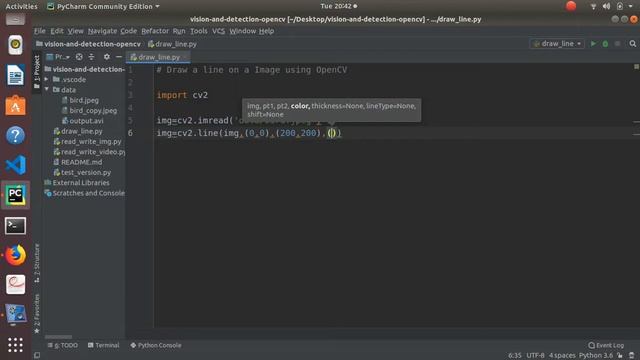The width and height of the screenshot is (640, 360).
Task: Open the Terminal tool window
Action: [103, 345]
